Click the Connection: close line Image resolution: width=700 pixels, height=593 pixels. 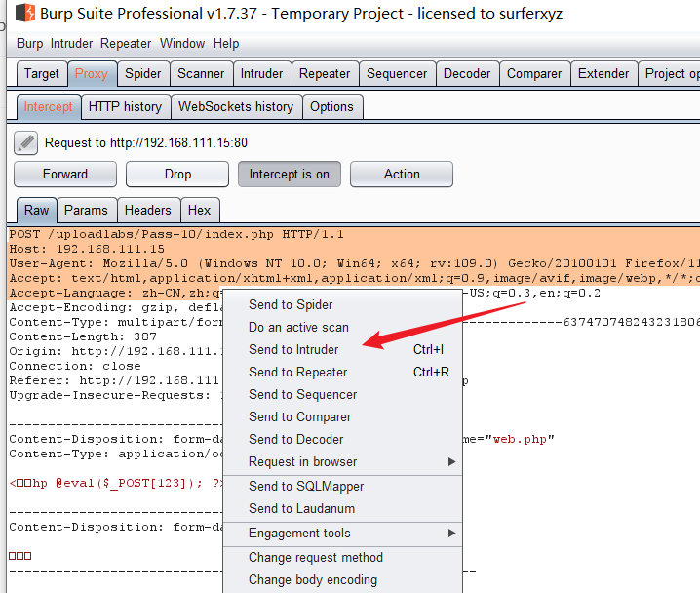tap(75, 366)
